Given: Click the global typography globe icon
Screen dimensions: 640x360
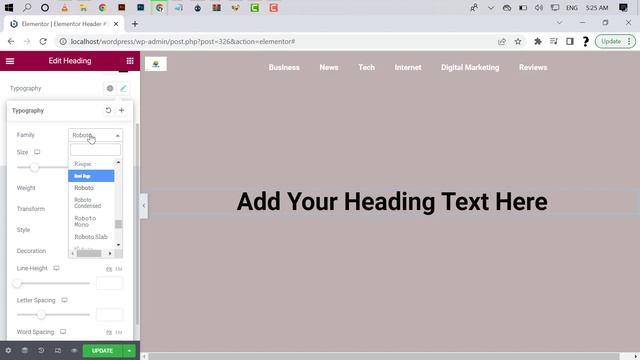Looking at the screenshot, I should (110, 88).
